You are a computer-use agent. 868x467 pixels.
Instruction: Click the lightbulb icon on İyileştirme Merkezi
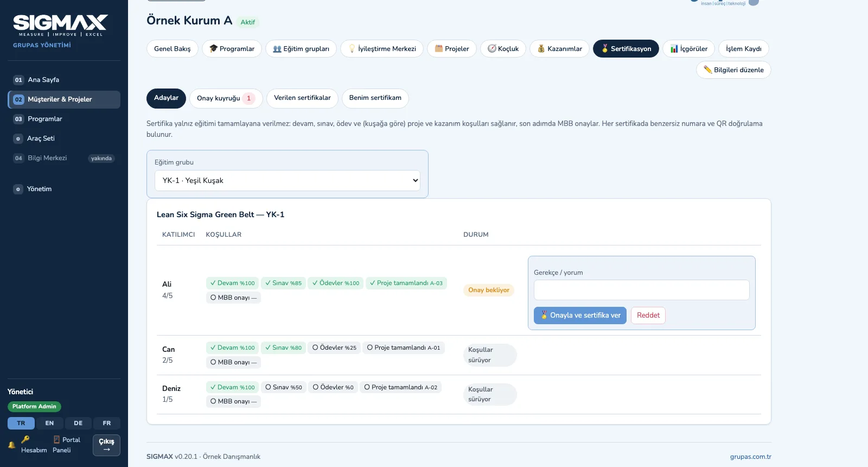[x=352, y=49]
